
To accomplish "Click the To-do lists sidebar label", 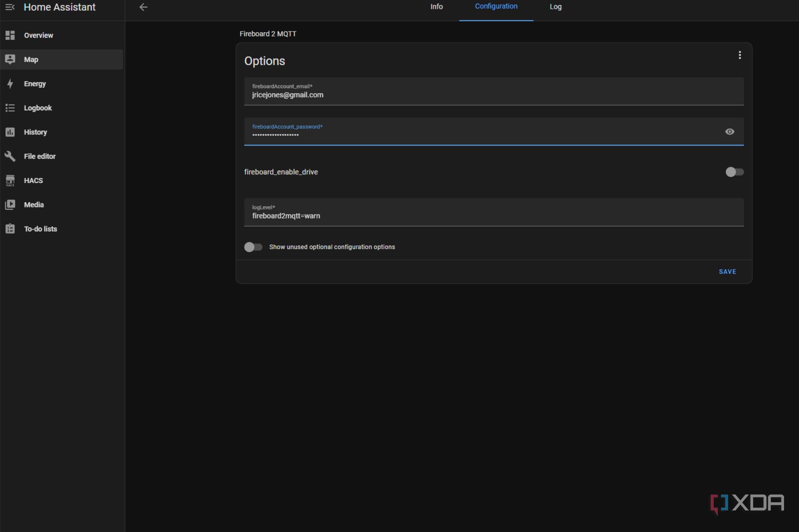I will click(40, 229).
